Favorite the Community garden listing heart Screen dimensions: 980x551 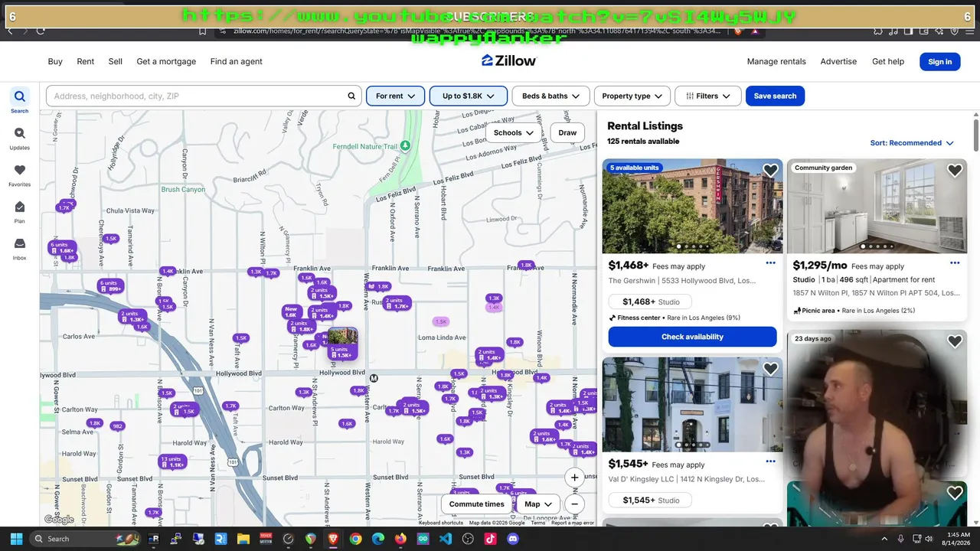point(955,171)
